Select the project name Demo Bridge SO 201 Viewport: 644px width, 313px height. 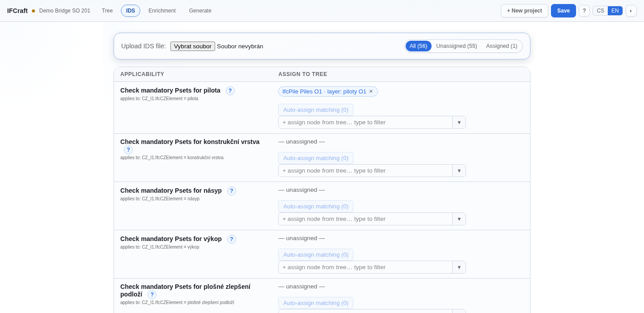coord(65,11)
